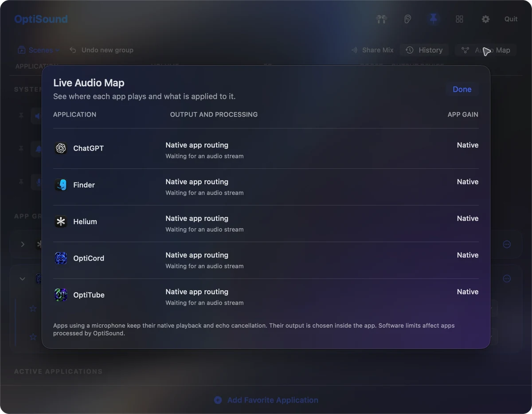Screen dimensions: 532x414
Task: Click the Helium asterisk app icon
Action: 61,221
